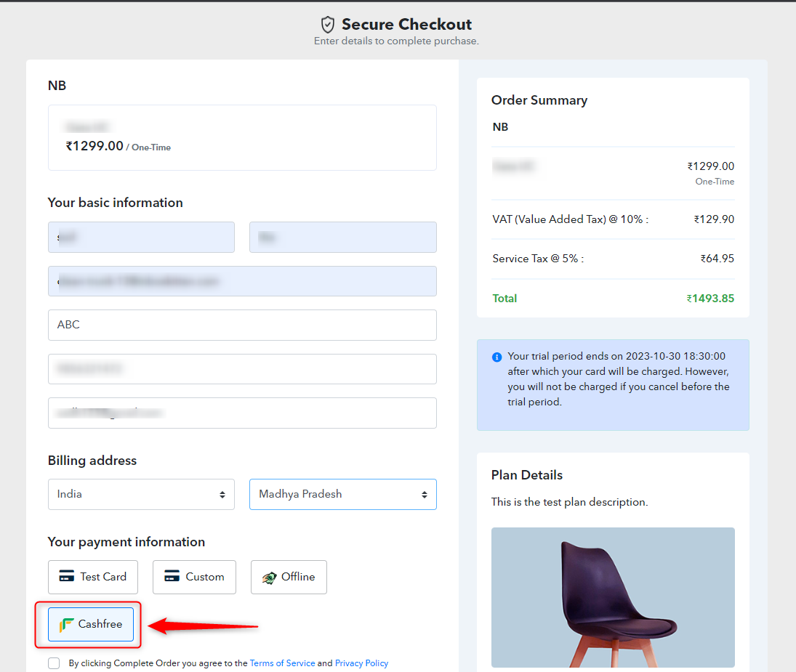The image size is (796, 672).
Task: Select Cashfree payment gateway
Action: tap(91, 624)
